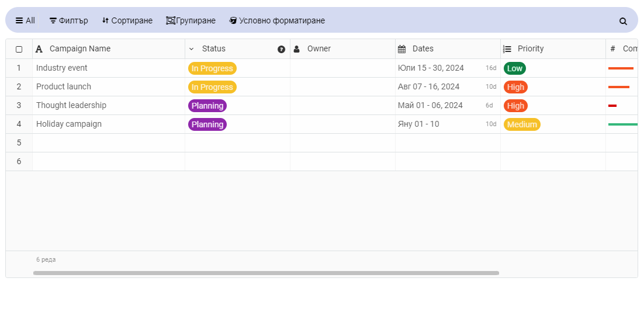Click the horizontal scrollbar at table bottom
This screenshot has height=330, width=644.
coord(266,273)
